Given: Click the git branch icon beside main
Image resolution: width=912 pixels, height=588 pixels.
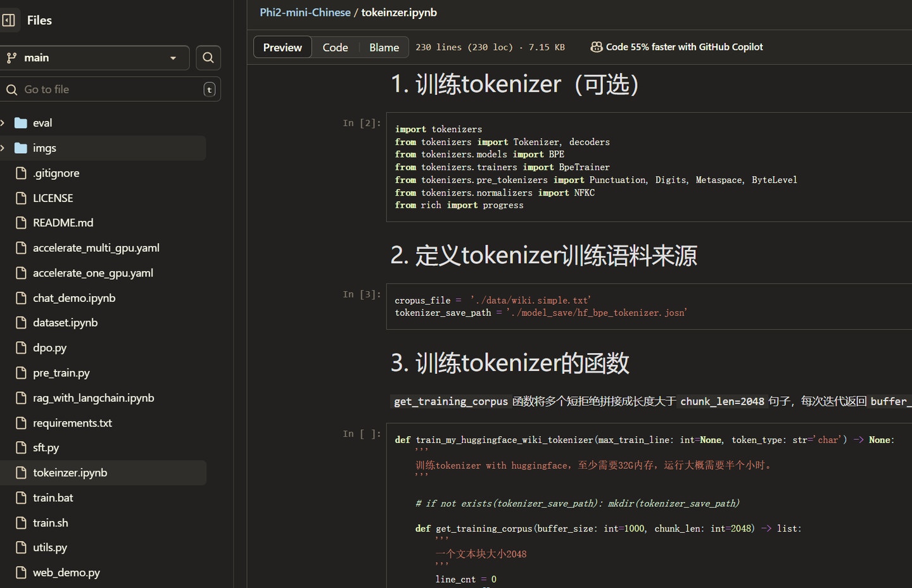Looking at the screenshot, I should pyautogui.click(x=11, y=58).
